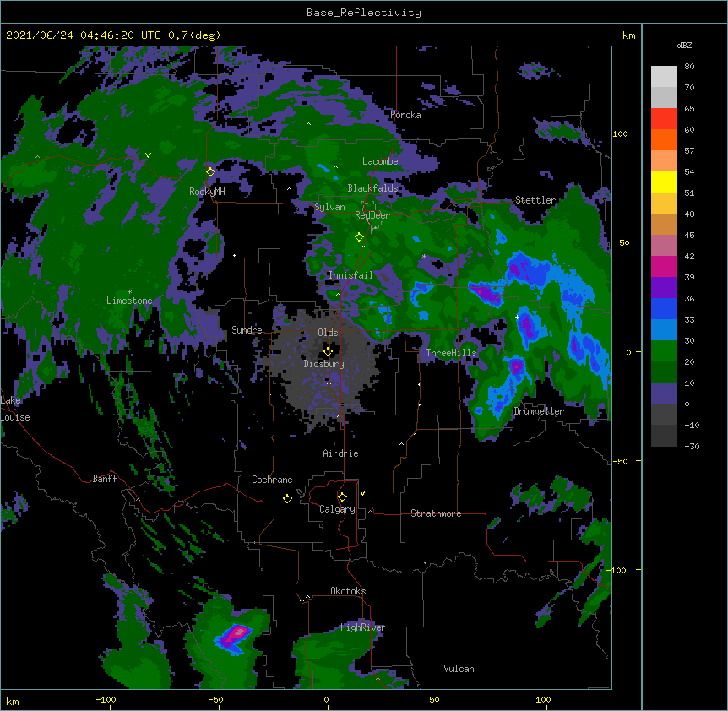Click the dBZ legend heading
The height and width of the screenshot is (711, 728).
tap(684, 46)
